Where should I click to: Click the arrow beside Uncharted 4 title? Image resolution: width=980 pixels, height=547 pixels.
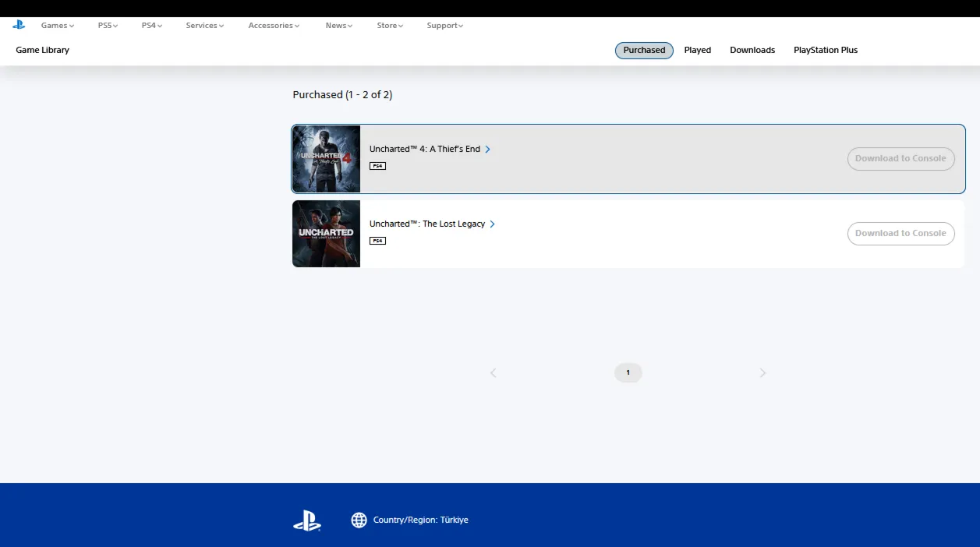(x=488, y=150)
